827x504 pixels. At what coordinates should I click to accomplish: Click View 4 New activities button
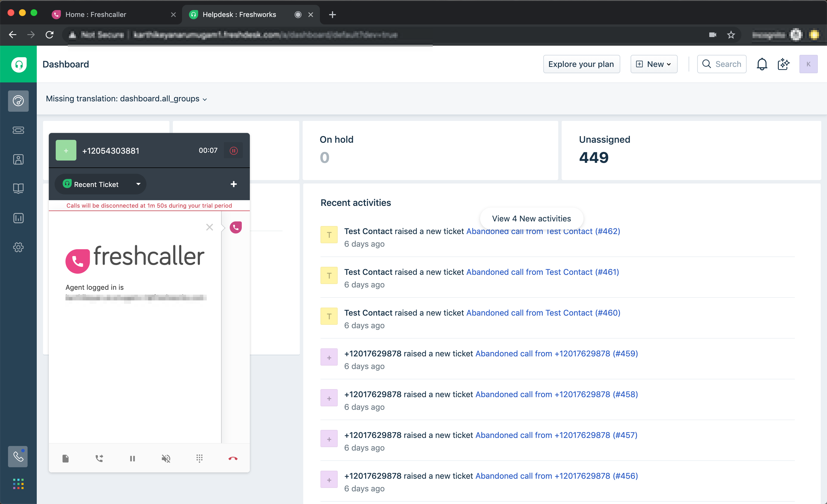pos(531,218)
